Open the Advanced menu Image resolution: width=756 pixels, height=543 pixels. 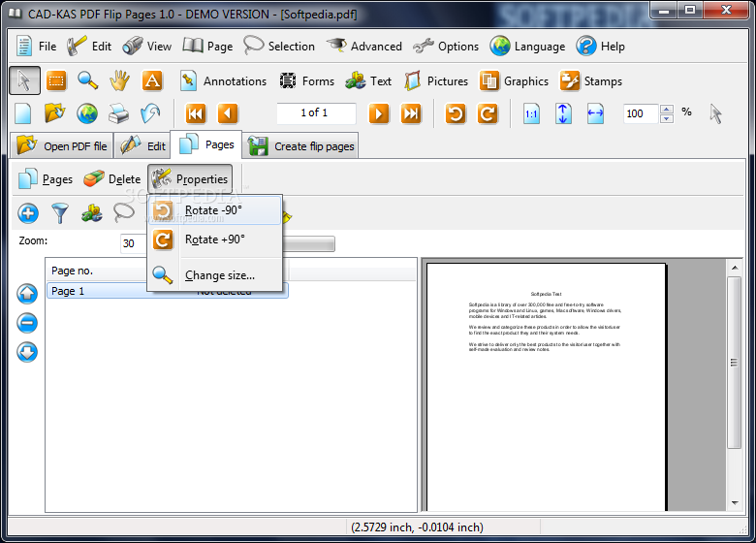pos(364,47)
